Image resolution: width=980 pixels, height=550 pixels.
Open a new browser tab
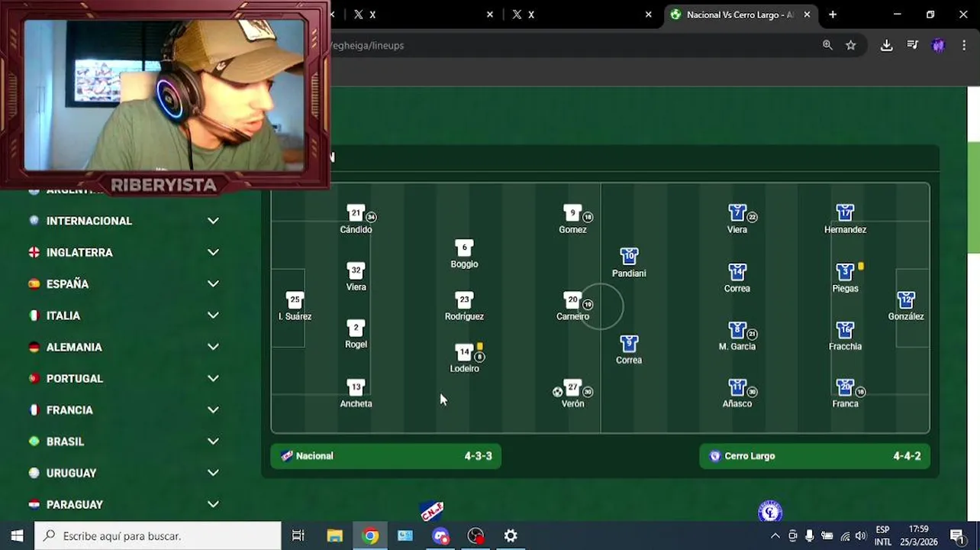(x=833, y=15)
